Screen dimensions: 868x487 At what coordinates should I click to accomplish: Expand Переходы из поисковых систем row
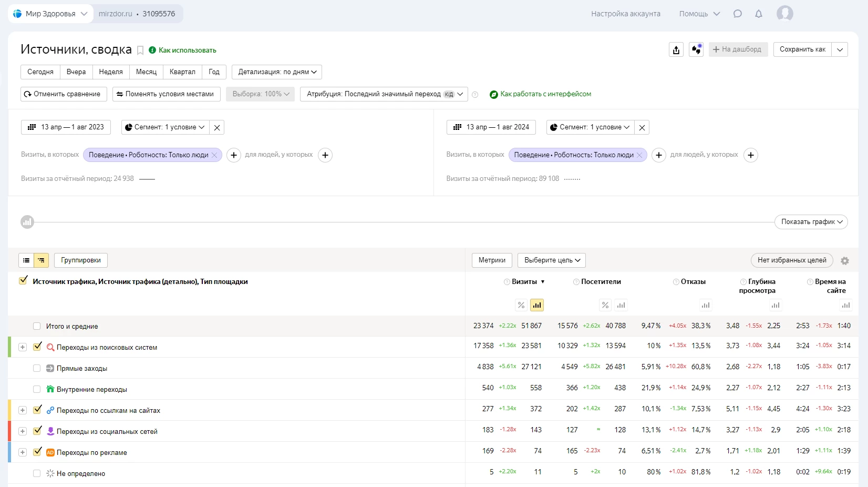click(x=23, y=347)
